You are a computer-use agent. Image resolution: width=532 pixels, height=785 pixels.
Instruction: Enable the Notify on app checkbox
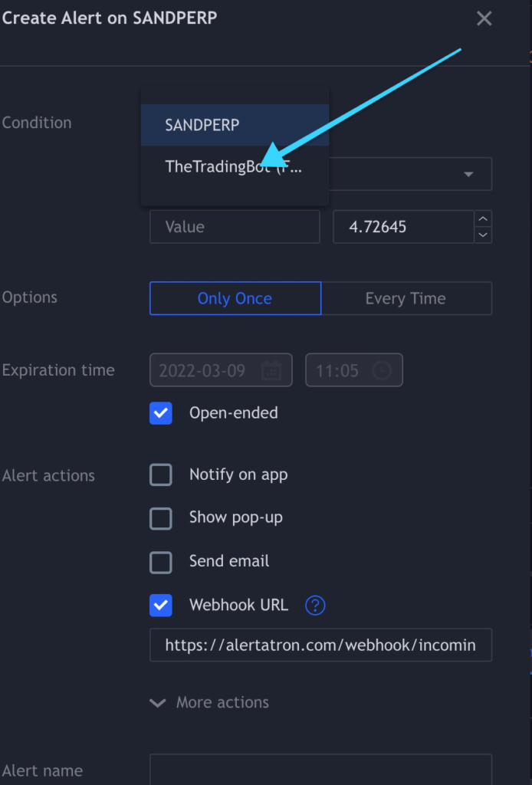(x=161, y=475)
